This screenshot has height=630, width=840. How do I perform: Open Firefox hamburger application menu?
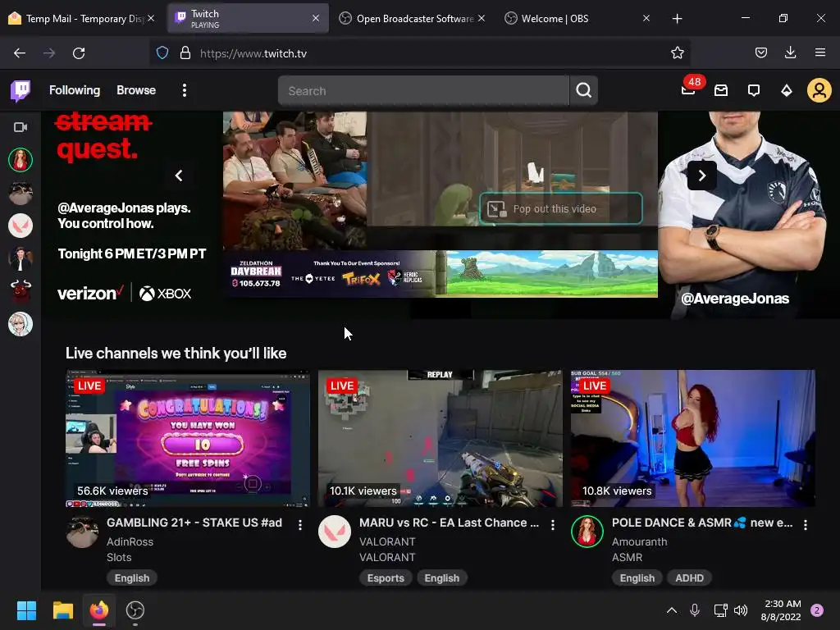pos(819,52)
